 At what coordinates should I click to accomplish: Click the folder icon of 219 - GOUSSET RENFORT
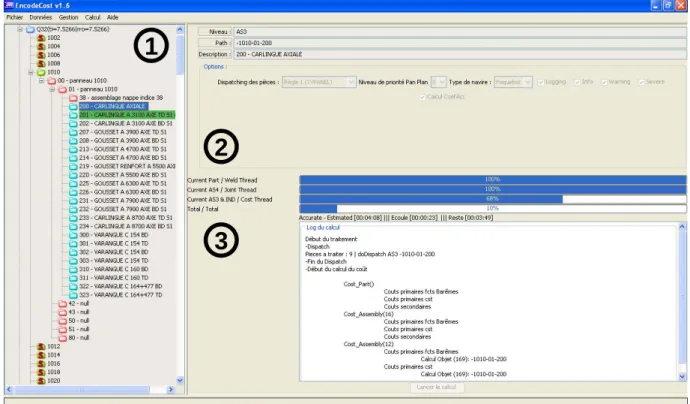73,167
